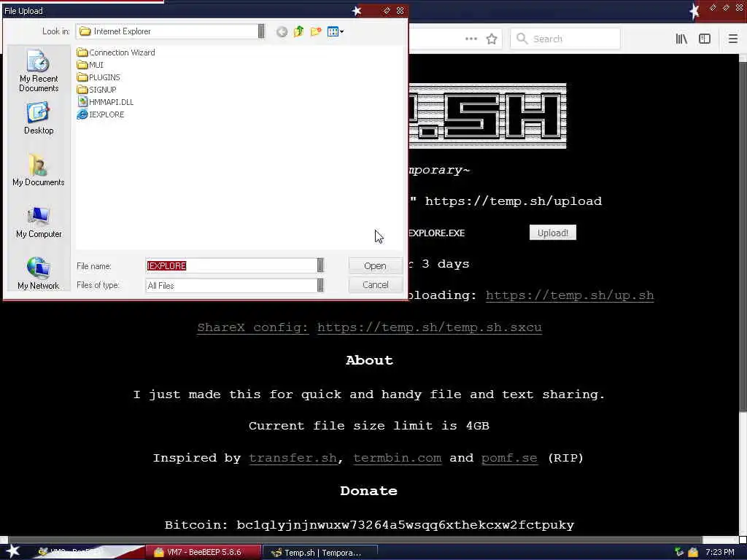This screenshot has height=560, width=747.
Task: Open the ShareX config label link
Action: [252, 327]
